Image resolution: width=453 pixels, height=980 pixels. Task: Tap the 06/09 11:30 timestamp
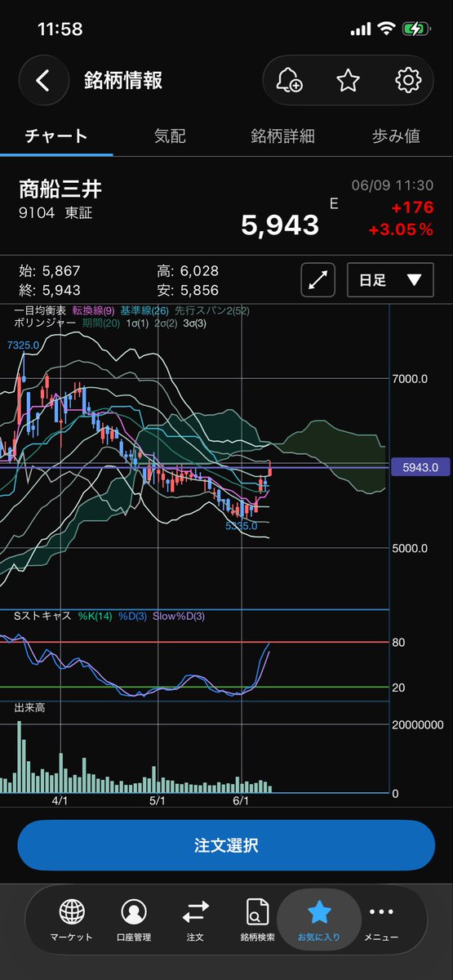[x=393, y=185]
